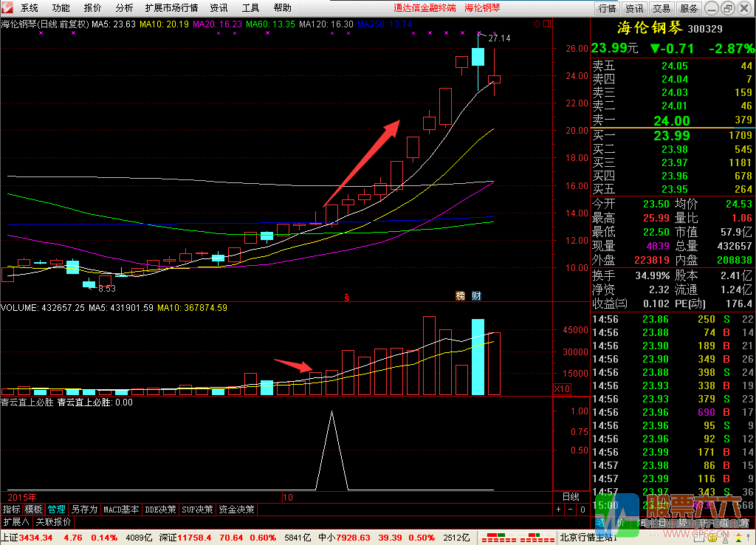
Task: Open the 系统 menu
Action: pos(30,8)
